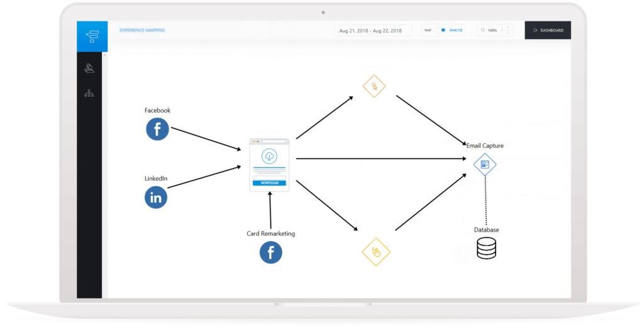Screen dimensions: 644x331
Task: Click the Card Remarketing label
Action: [x=270, y=233]
